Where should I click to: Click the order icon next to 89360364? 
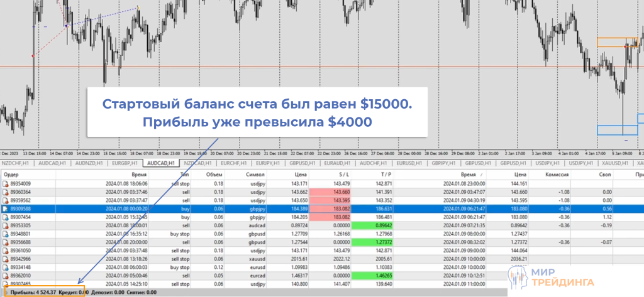6,192
